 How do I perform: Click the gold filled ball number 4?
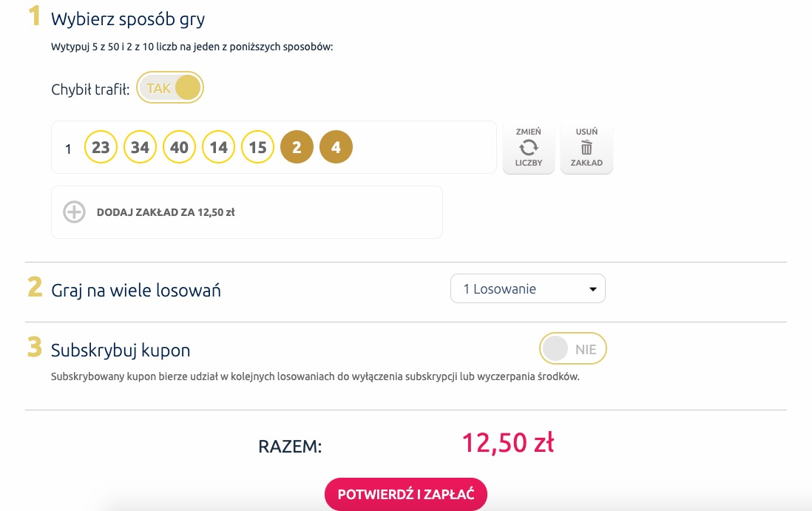click(336, 147)
